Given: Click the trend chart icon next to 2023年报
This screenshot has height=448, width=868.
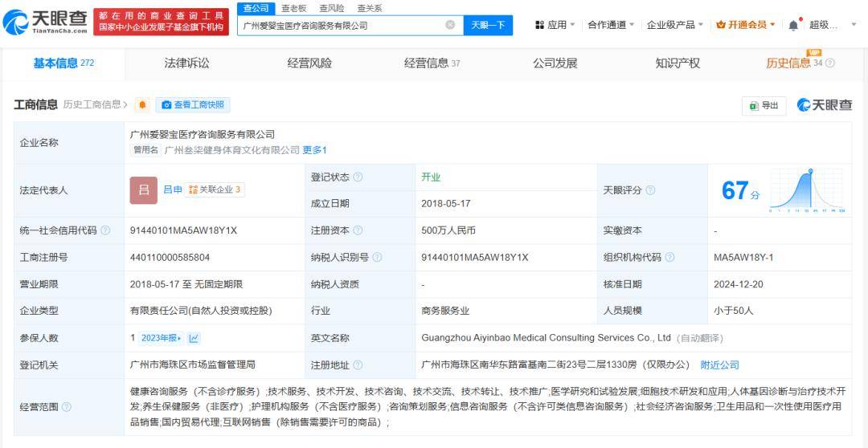Looking at the screenshot, I should 194,338.
